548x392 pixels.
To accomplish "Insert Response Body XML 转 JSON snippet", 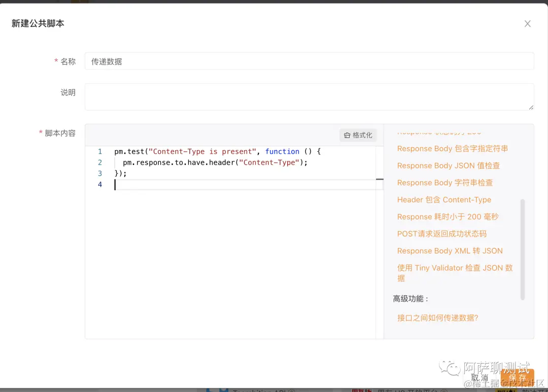I will 450,251.
